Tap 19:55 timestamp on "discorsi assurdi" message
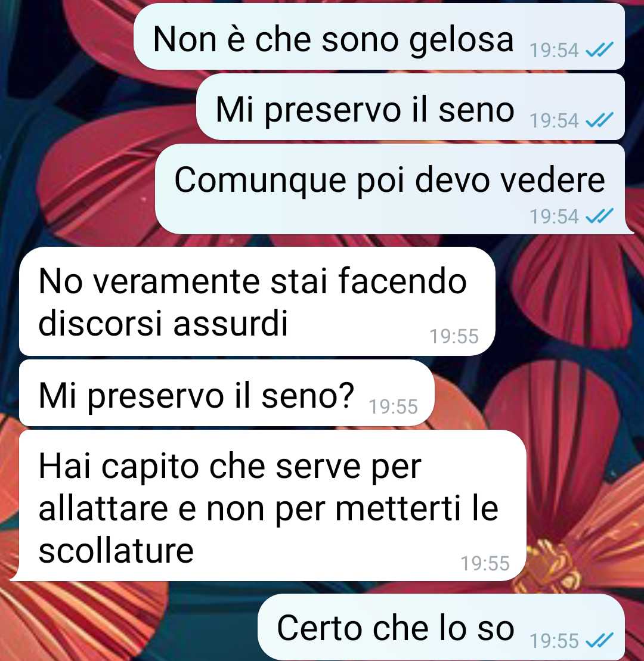This screenshot has height=661, width=644. [x=454, y=337]
